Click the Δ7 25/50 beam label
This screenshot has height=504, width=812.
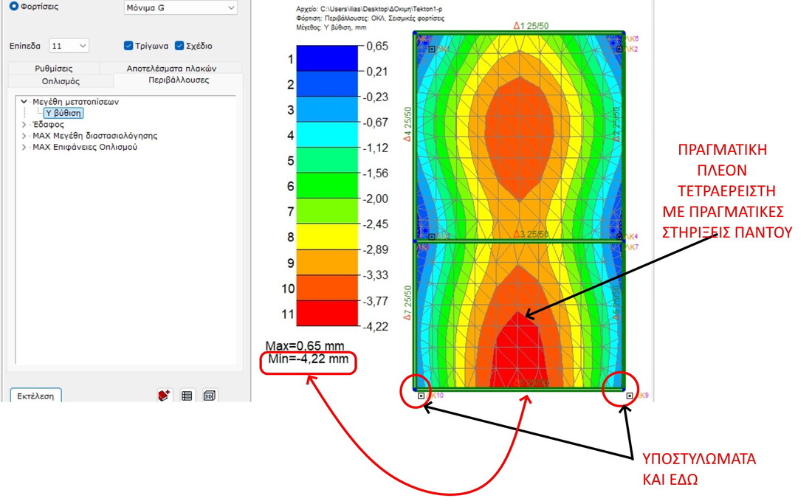coord(408,303)
